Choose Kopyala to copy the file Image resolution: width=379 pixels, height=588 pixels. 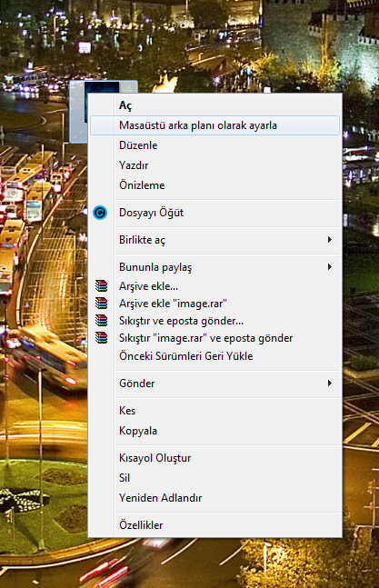coord(214,431)
